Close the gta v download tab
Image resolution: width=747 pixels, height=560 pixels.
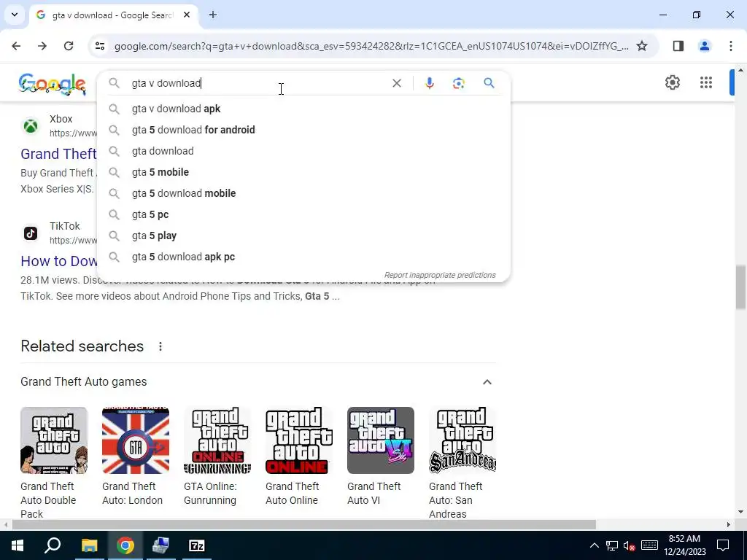[187, 15]
